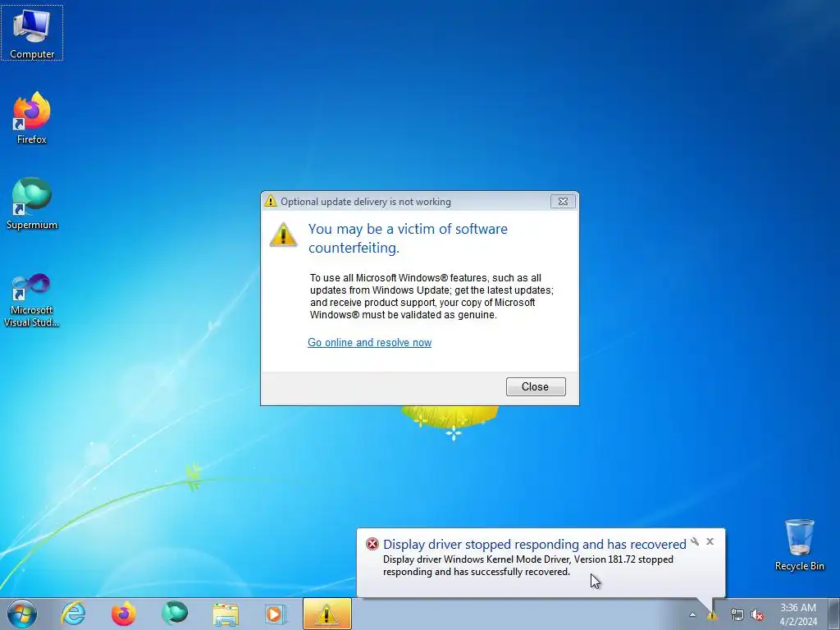The height and width of the screenshot is (630, 840).
Task: Click the red error icon in balloon
Action: click(372, 545)
